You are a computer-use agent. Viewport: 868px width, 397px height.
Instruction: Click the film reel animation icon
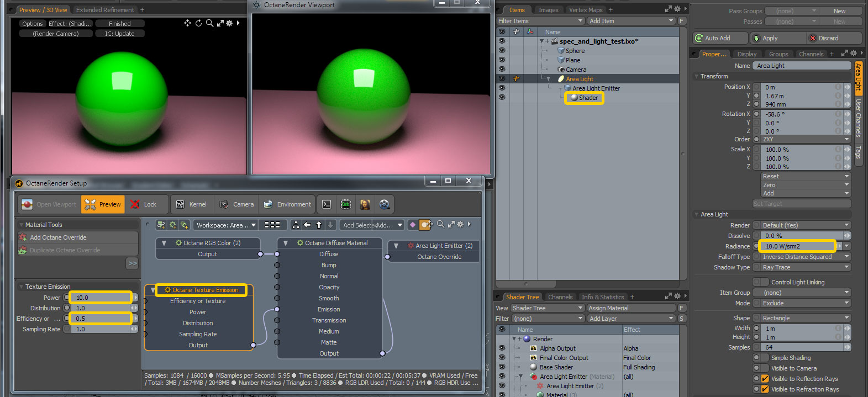pos(385,204)
